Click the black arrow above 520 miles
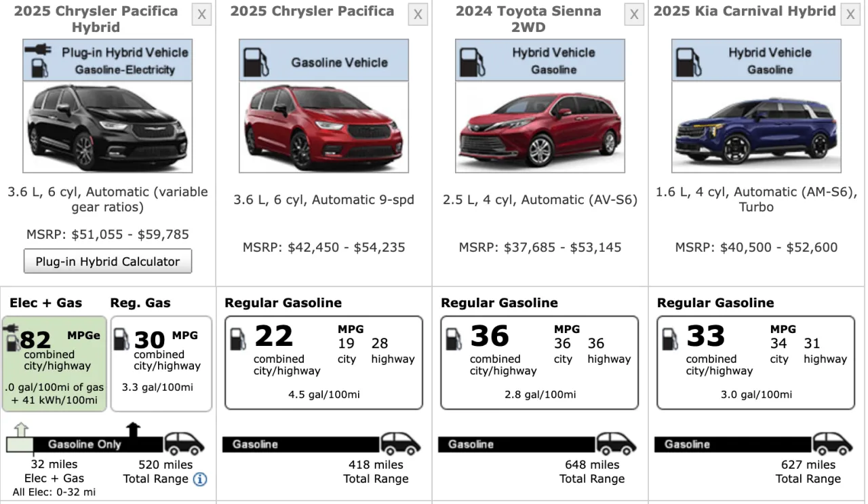 pyautogui.click(x=133, y=427)
